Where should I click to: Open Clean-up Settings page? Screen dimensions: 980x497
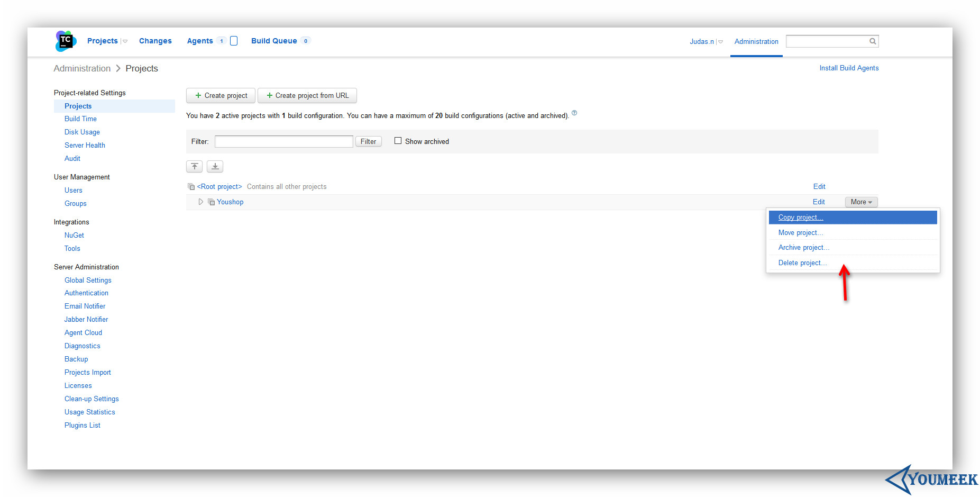(x=91, y=399)
